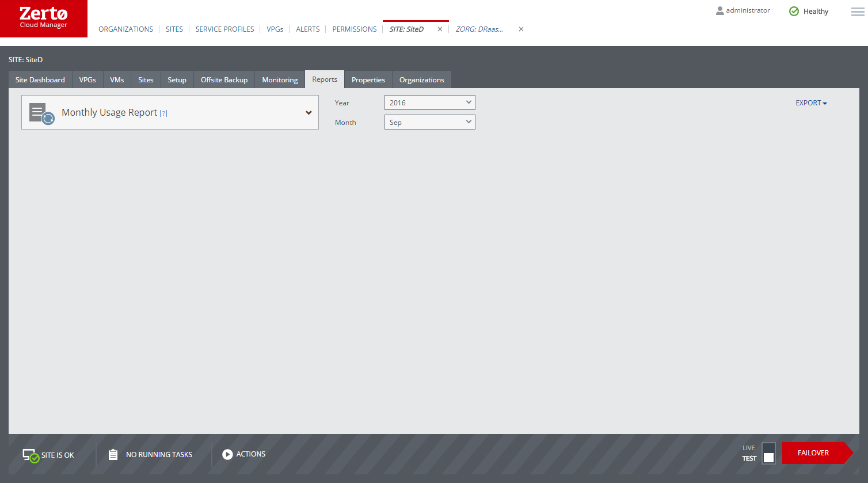Image resolution: width=868 pixels, height=483 pixels.
Task: Switch to the Organizations site tab
Action: (x=421, y=79)
